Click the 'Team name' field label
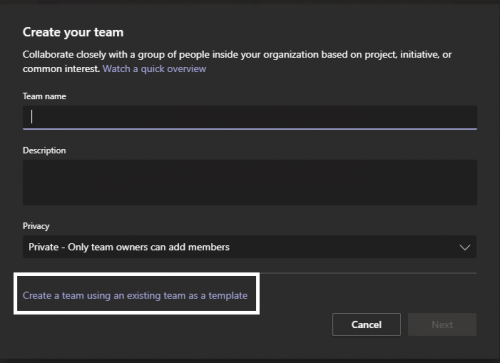The height and width of the screenshot is (363, 500). click(x=44, y=96)
